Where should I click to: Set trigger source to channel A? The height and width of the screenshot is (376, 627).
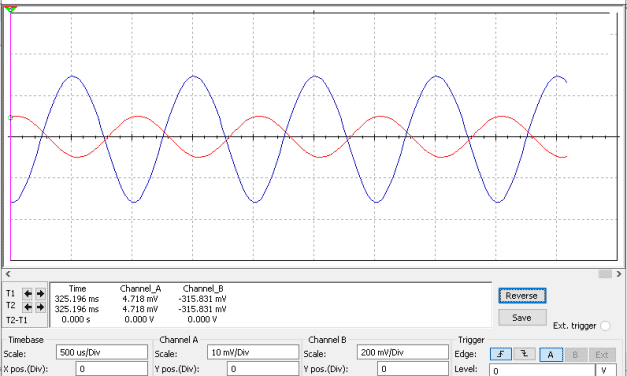[x=551, y=354]
